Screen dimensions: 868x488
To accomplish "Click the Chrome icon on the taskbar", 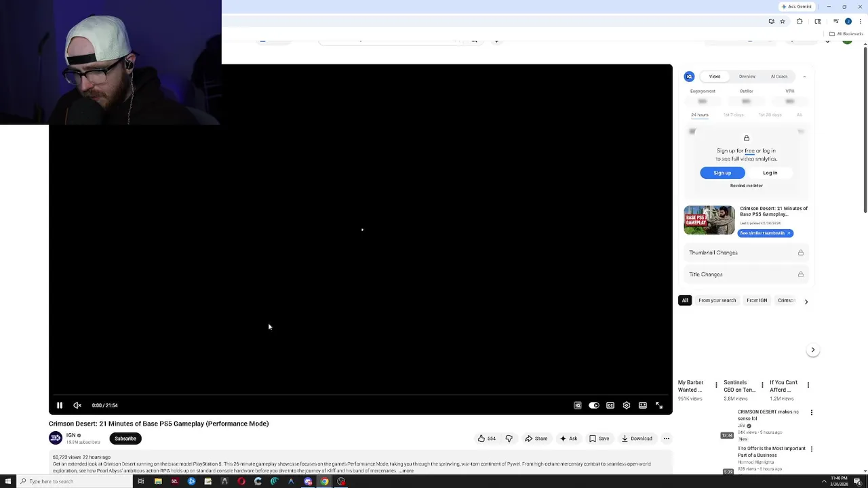I will 324,481.
